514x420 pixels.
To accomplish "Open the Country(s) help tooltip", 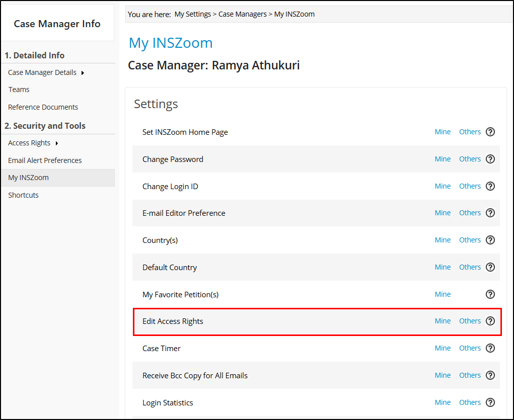I will [x=490, y=240].
